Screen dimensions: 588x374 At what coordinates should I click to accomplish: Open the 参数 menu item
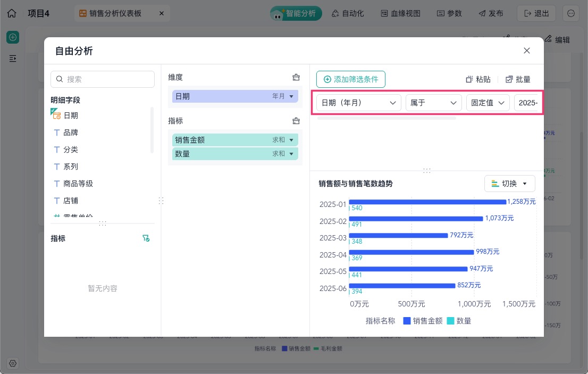449,13
